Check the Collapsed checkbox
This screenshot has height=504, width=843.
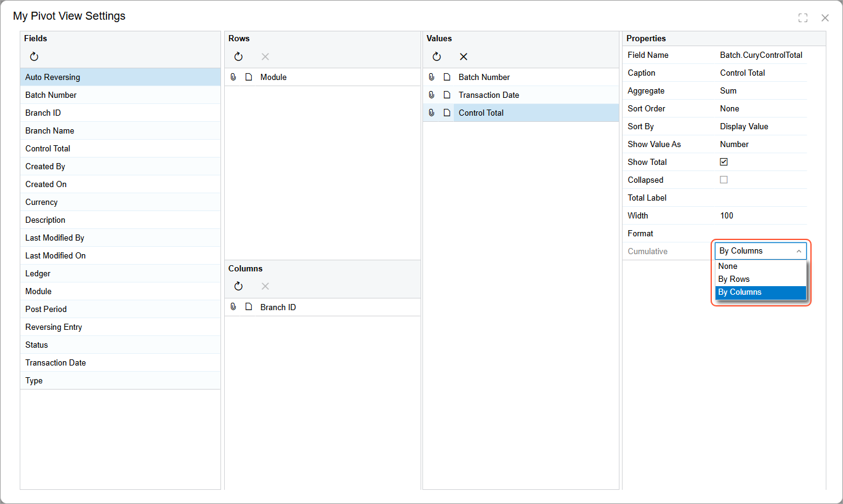(724, 180)
